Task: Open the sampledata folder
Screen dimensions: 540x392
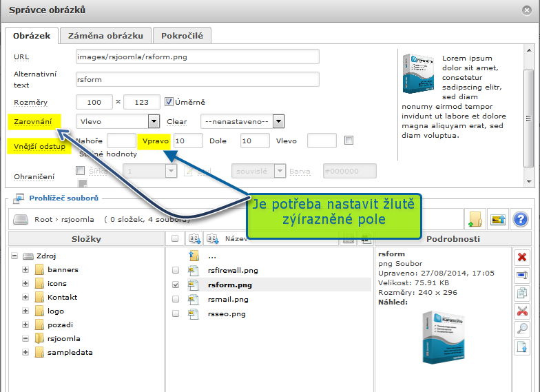Action: pyautogui.click(x=70, y=352)
